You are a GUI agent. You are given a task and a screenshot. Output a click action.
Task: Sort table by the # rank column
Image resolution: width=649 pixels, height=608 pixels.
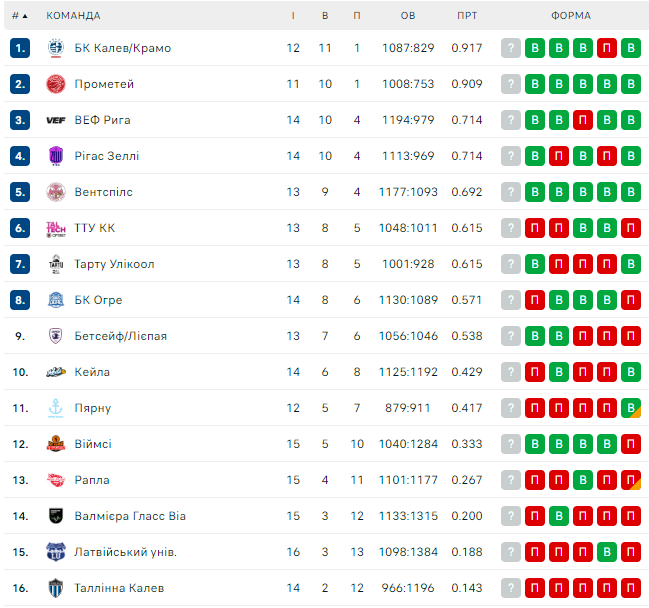[x=19, y=16]
